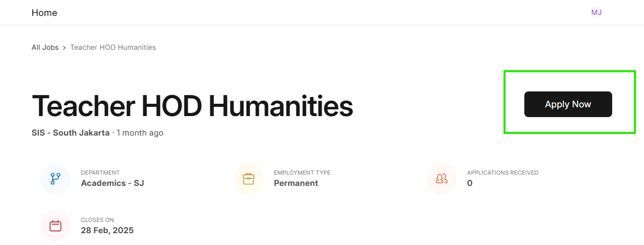The height and width of the screenshot is (245, 644).
Task: Click the SIS - South Jakarta text
Action: coord(70,133)
